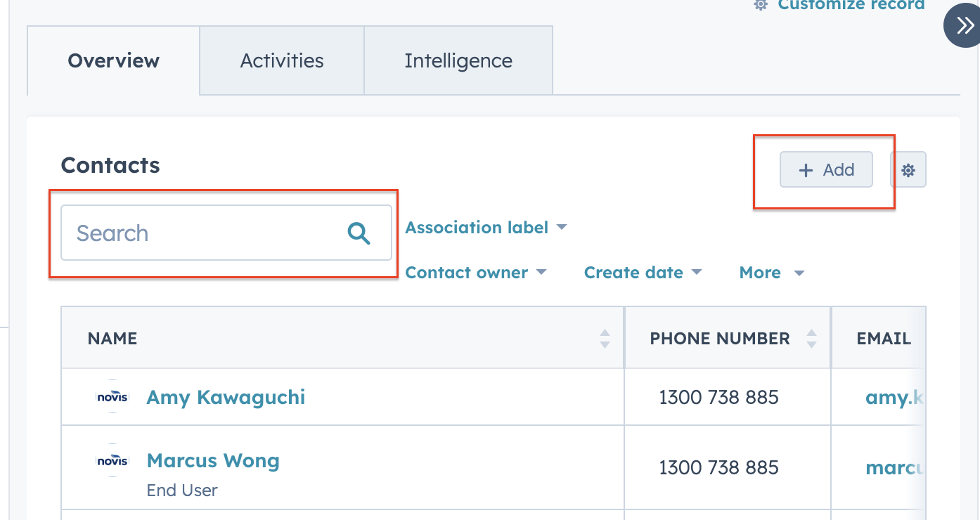Open the Contact owner filter dropdown
Image resolution: width=980 pixels, height=520 pixels.
tap(476, 273)
